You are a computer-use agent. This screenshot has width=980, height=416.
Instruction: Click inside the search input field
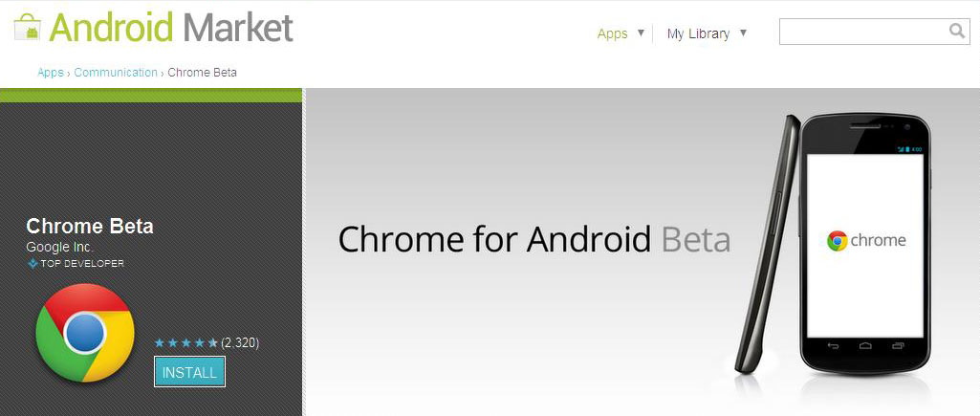click(x=863, y=32)
